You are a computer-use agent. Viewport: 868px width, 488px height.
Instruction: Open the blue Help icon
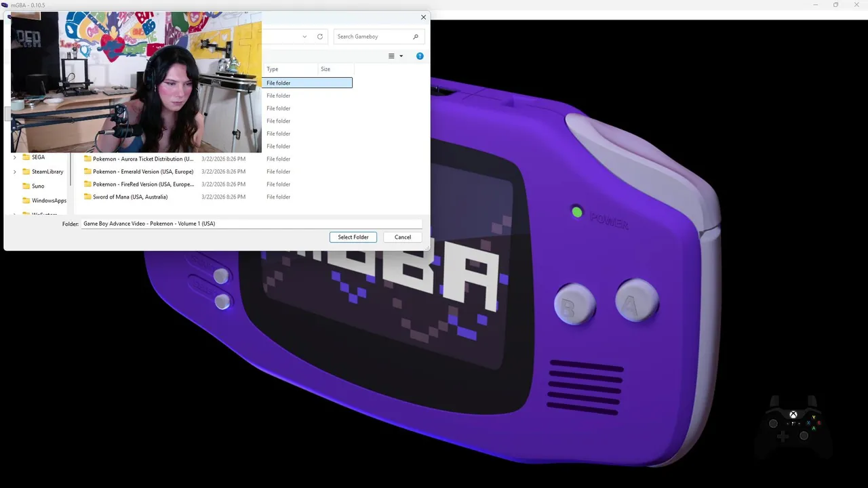click(x=420, y=56)
